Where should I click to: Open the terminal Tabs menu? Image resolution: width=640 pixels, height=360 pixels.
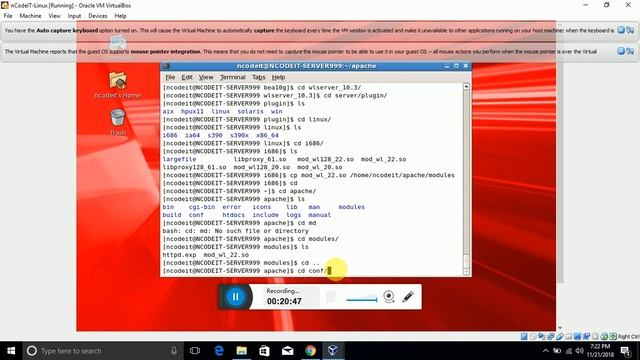[x=258, y=77]
